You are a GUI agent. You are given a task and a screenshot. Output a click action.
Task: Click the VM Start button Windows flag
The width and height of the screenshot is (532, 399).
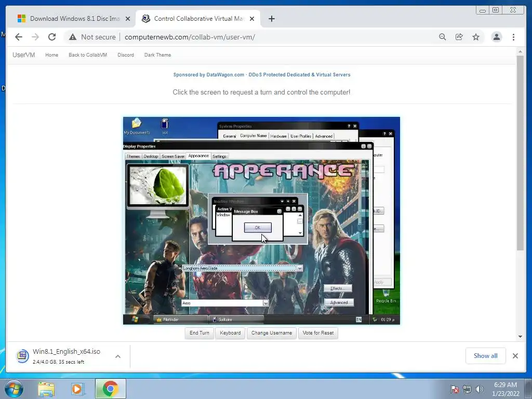(x=135, y=320)
